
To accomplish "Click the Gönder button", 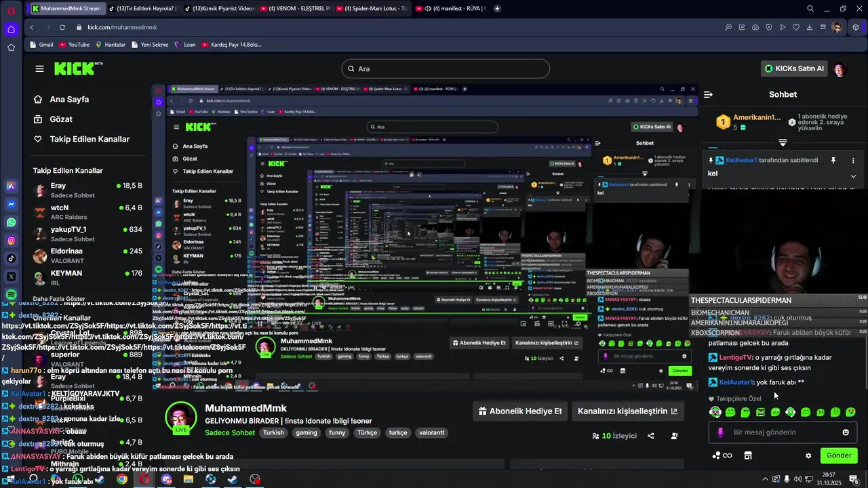I will tap(839, 455).
